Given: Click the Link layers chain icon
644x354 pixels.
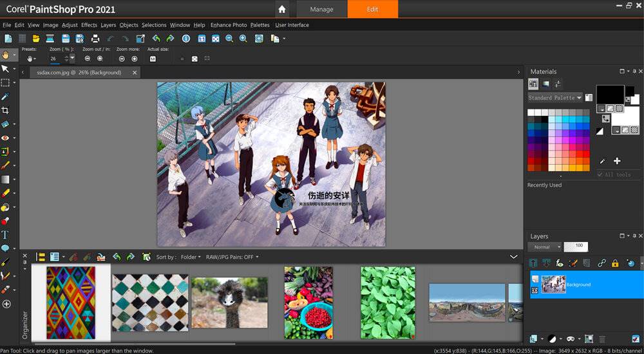Looking at the screenshot, I should point(601,263).
